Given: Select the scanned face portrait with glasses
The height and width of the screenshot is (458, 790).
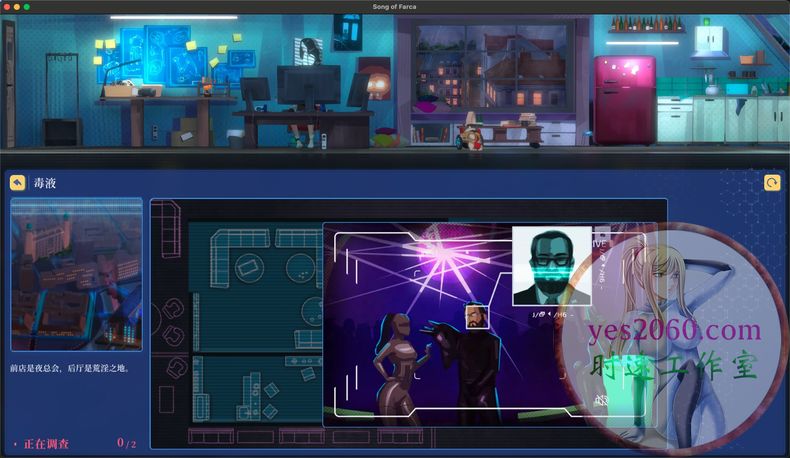Looking at the screenshot, I should [551, 265].
